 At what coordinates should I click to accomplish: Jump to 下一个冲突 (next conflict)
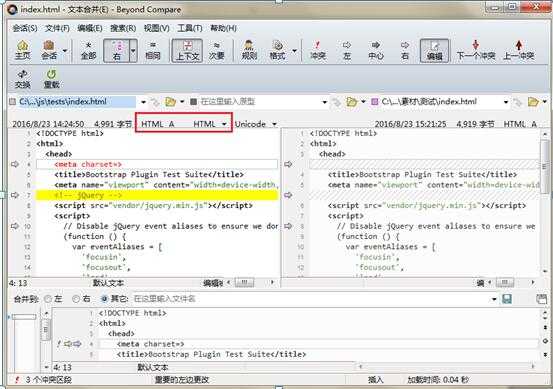(476, 50)
